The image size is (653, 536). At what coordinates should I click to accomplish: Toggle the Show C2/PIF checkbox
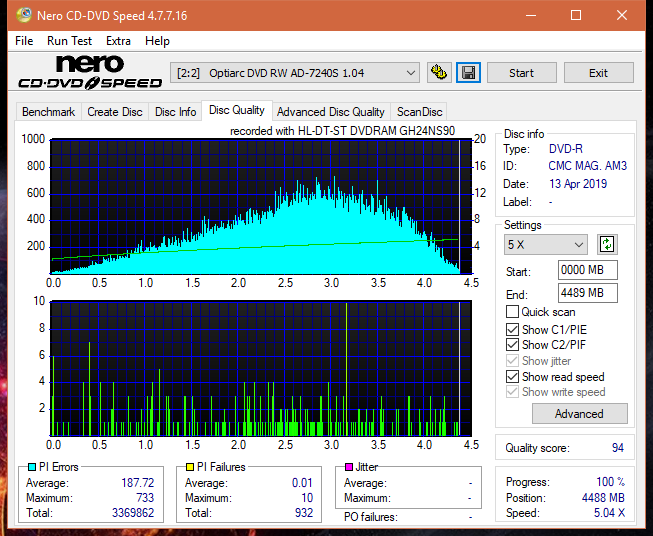pos(512,344)
